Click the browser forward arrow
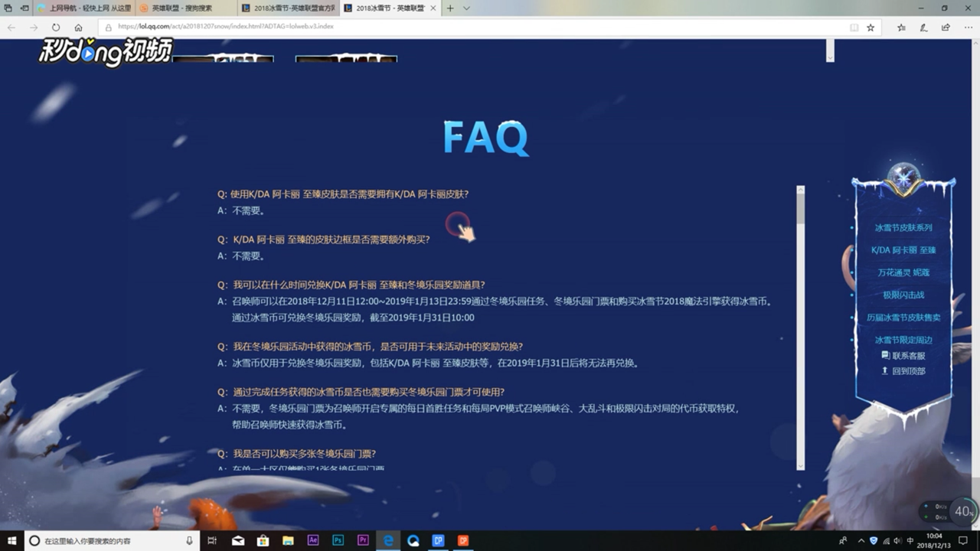The width and height of the screenshot is (980, 551). coord(34,27)
